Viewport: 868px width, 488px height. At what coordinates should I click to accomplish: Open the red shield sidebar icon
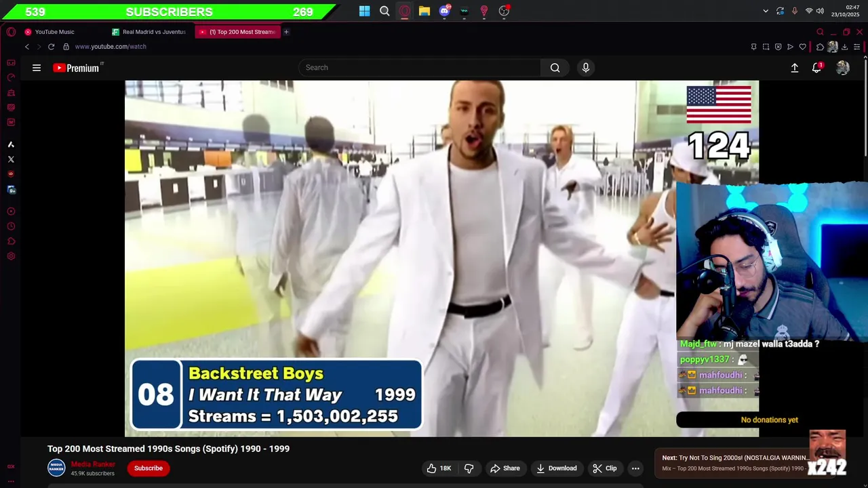[x=11, y=174]
